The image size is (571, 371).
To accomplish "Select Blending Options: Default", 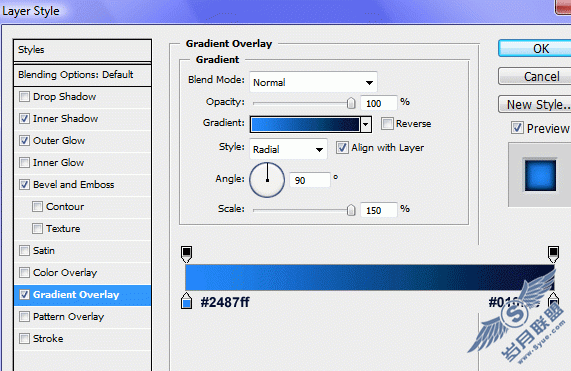I will coord(82,75).
